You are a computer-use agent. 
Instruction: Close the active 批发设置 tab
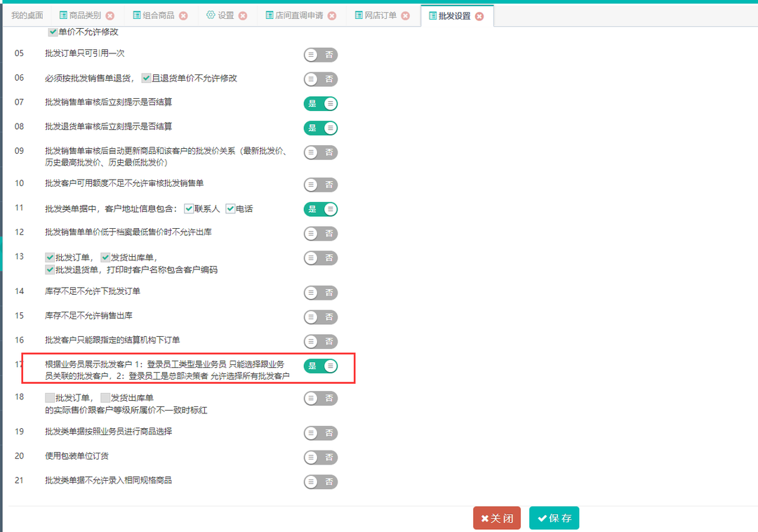[479, 16]
